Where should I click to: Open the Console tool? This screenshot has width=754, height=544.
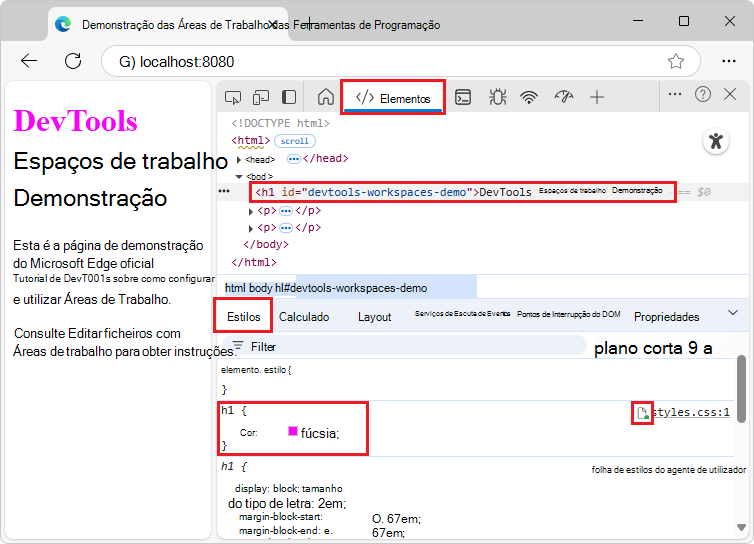463,97
